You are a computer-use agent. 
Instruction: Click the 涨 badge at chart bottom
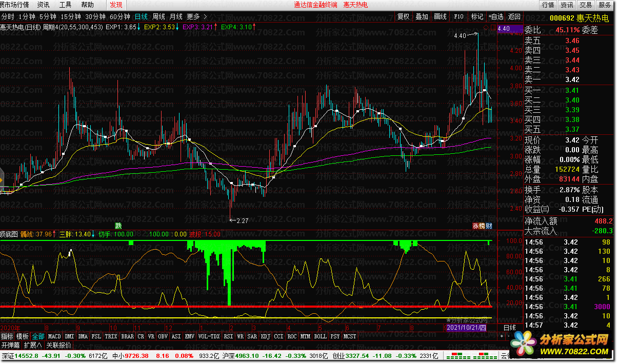(475, 226)
